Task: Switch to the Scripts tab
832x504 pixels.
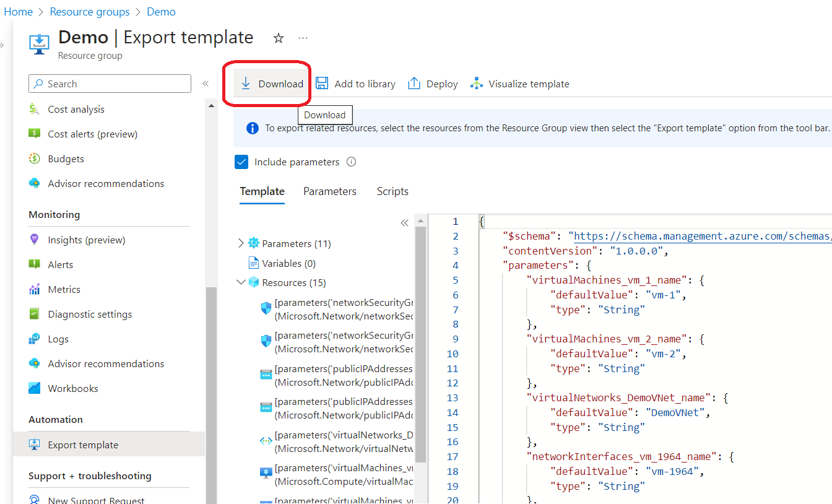Action: click(392, 191)
